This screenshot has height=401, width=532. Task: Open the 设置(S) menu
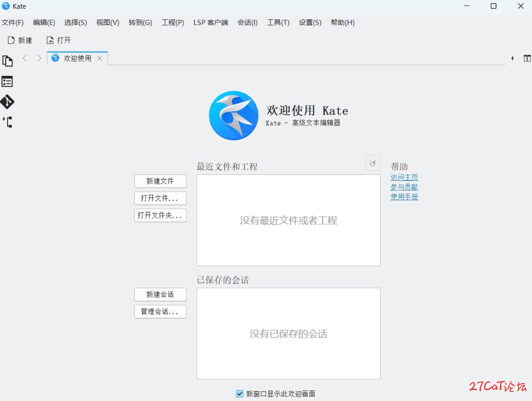pyautogui.click(x=310, y=23)
